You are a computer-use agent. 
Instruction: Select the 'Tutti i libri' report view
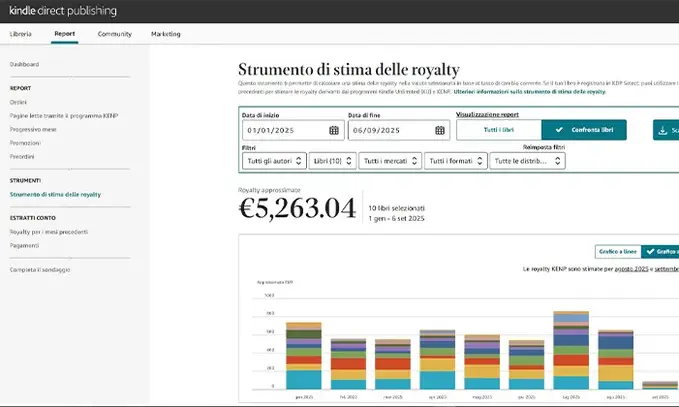point(499,130)
